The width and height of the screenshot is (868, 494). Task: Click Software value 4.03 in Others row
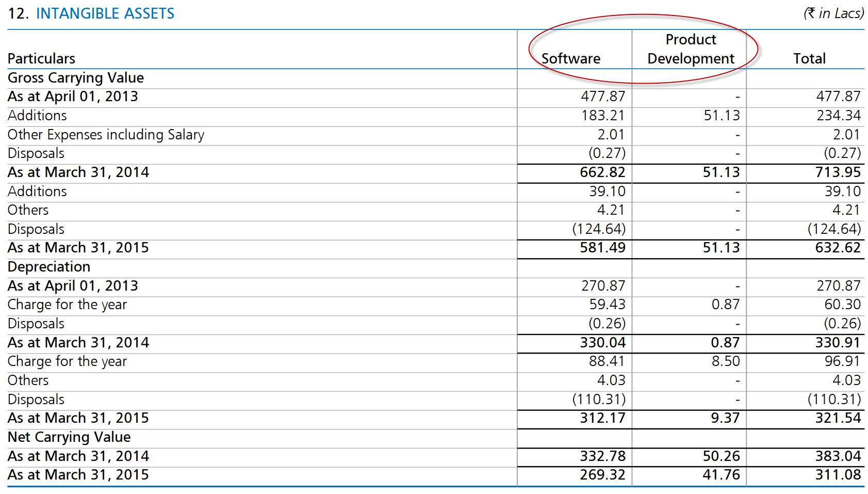(x=611, y=380)
